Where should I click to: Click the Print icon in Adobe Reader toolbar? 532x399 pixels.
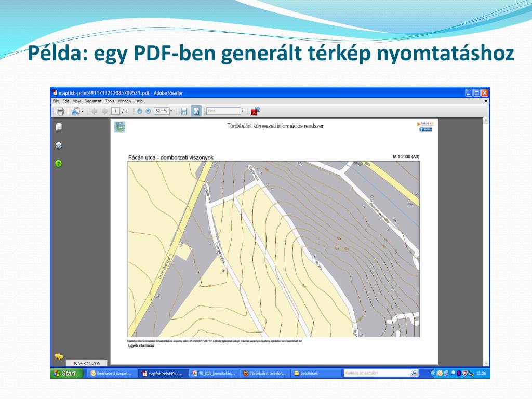click(60, 111)
